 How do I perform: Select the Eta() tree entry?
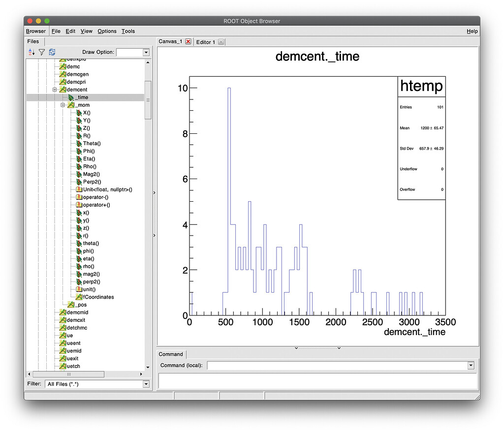(x=89, y=159)
